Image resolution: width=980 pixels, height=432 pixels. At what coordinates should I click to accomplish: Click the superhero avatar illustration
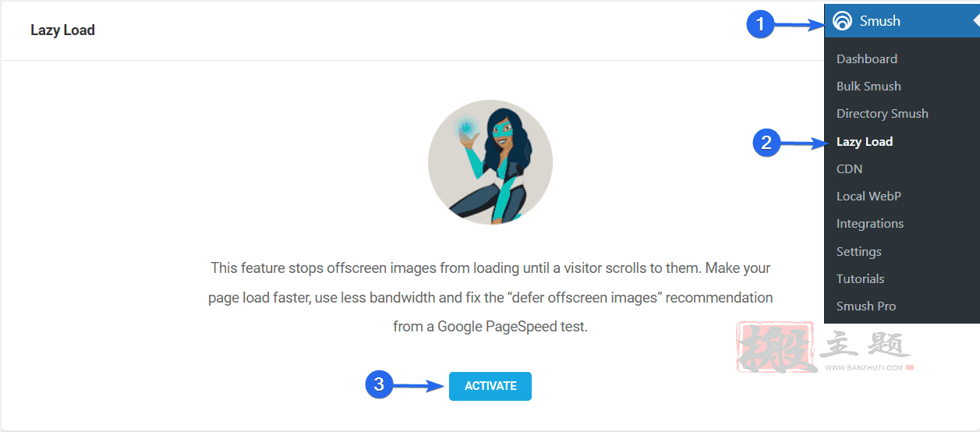490,162
